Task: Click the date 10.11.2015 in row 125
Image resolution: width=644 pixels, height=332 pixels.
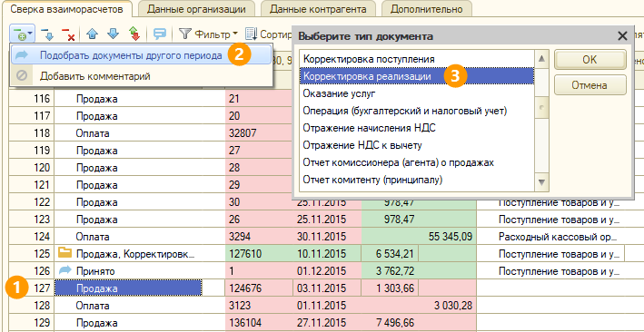Action: [322, 254]
